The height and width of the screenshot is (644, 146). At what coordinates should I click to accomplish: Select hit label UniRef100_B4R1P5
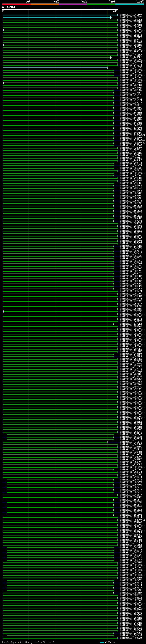[x=131, y=108]
